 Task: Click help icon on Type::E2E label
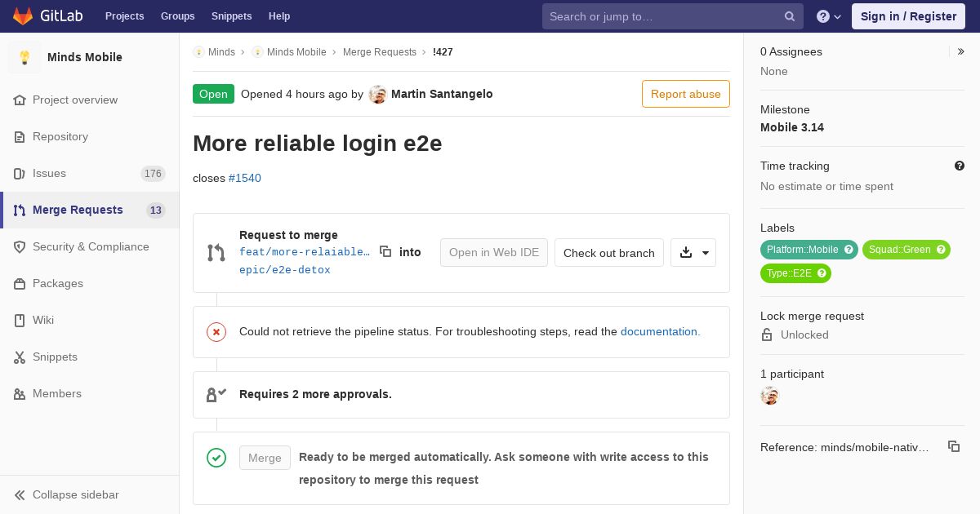[x=822, y=273]
